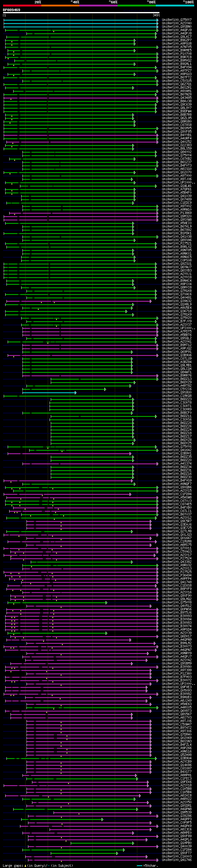This screenshot has height=868, width=197.
Task: Select hit label UniRef100_C3UVT8
Action: coord(177,402)
